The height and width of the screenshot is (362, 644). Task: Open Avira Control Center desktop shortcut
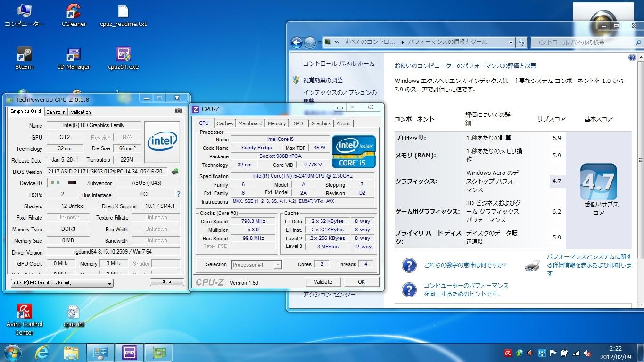[x=25, y=319]
